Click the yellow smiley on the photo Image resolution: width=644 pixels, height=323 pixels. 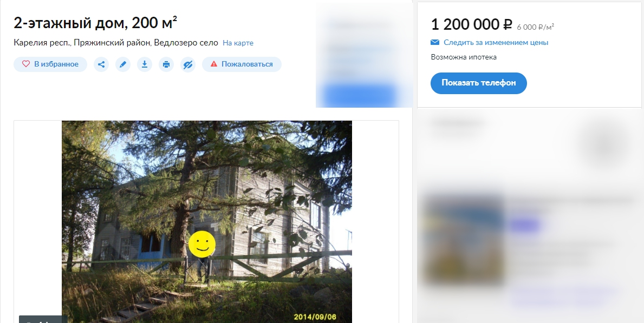pos(202,244)
